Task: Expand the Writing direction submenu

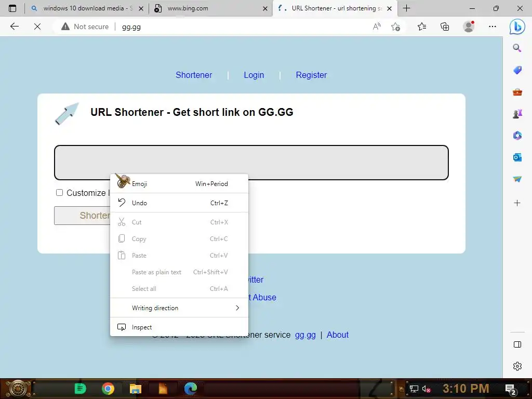Action: [x=179, y=308]
